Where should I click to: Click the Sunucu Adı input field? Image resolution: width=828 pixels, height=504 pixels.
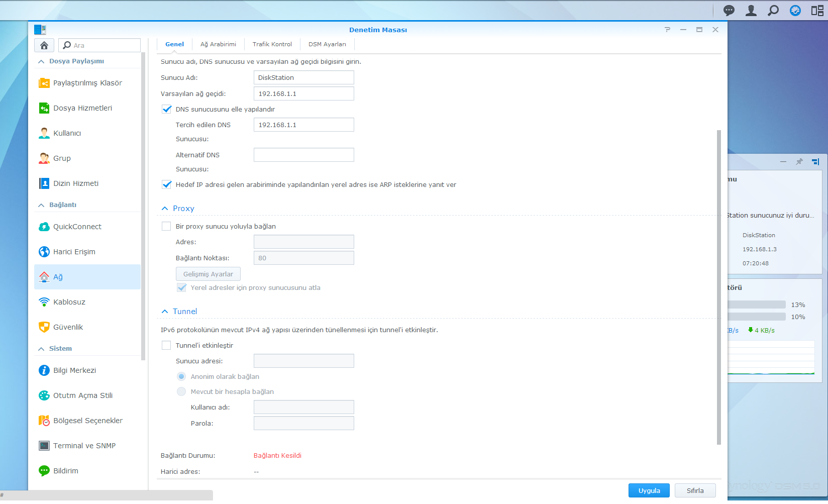[x=303, y=77]
